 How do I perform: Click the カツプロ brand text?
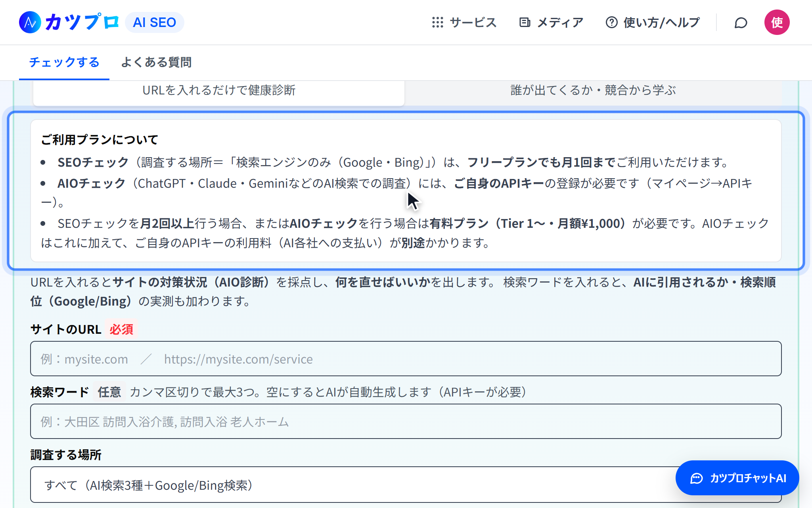click(x=82, y=22)
